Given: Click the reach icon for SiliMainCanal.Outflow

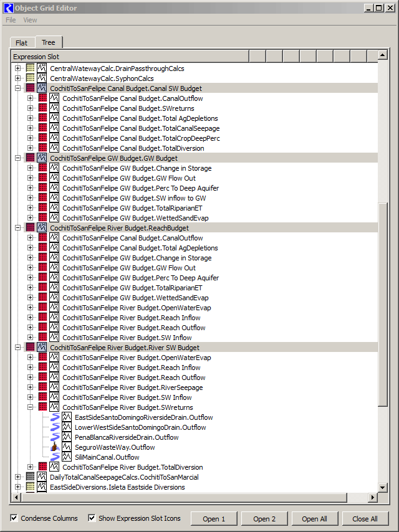Looking at the screenshot, I should (x=55, y=457).
